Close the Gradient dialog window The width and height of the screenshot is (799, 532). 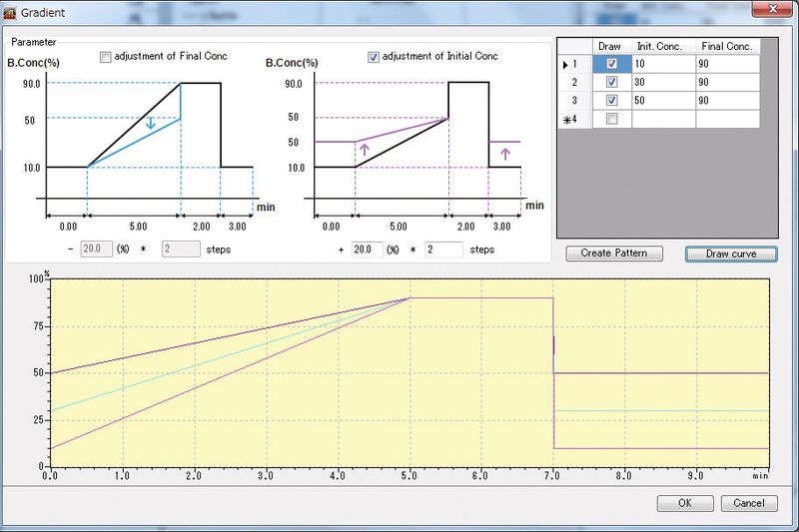[772, 9]
